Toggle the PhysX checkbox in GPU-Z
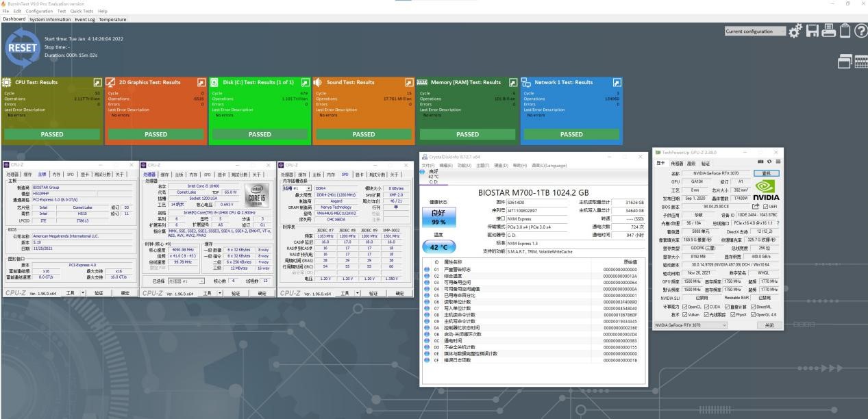Screen dimensions: 868x419 (732, 314)
